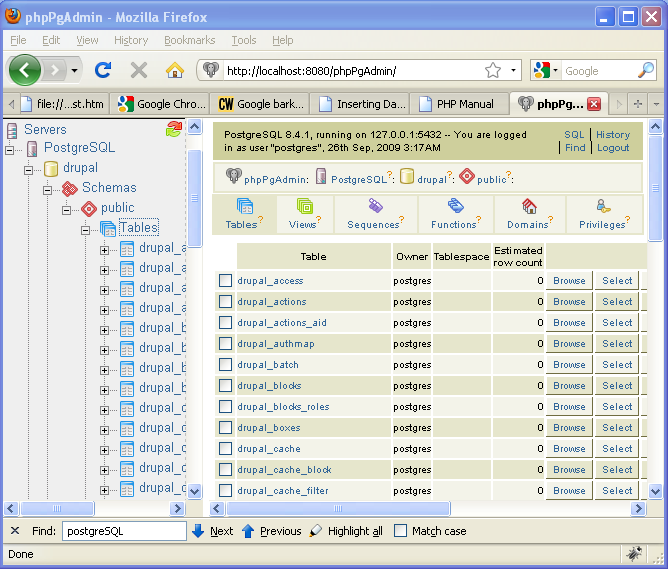668x569 pixels.
Task: Click the search magnifier icon
Action: [646, 70]
